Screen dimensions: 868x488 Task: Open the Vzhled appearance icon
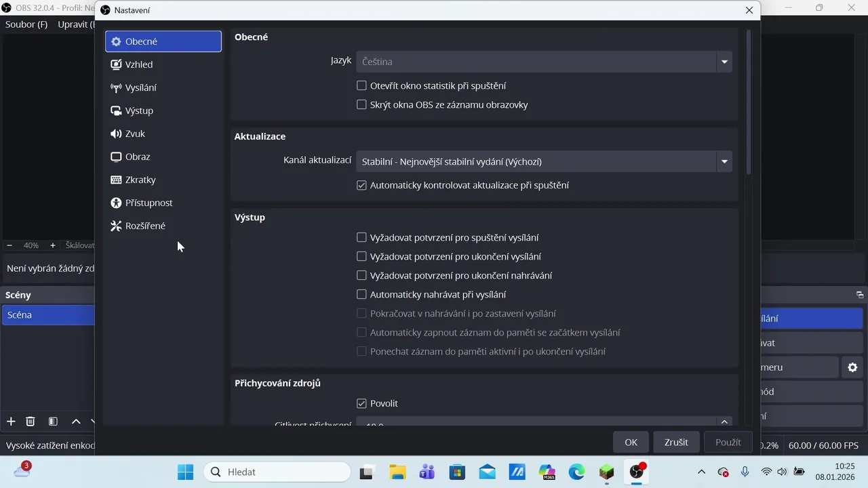coord(116,64)
